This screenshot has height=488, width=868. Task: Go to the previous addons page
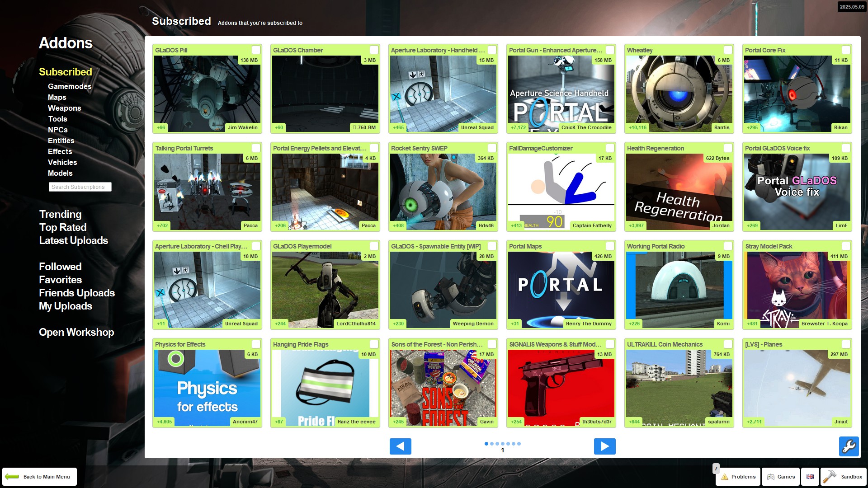pos(400,446)
